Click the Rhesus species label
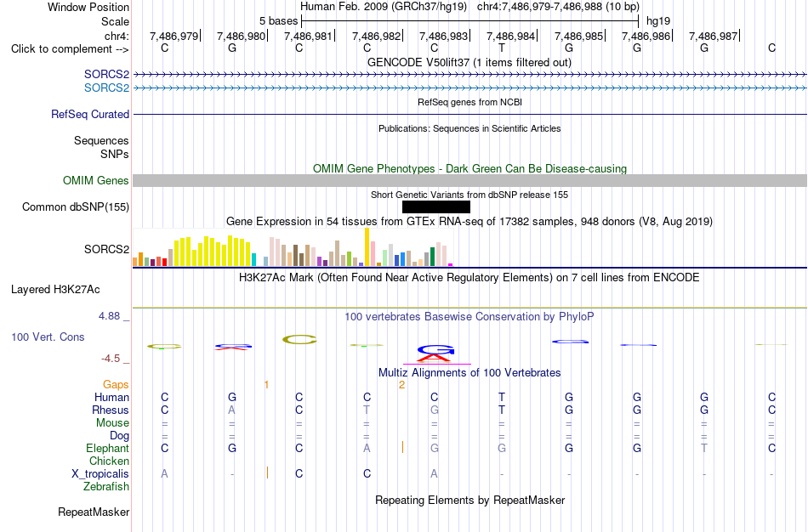The height and width of the screenshot is (532, 808). [x=111, y=410]
